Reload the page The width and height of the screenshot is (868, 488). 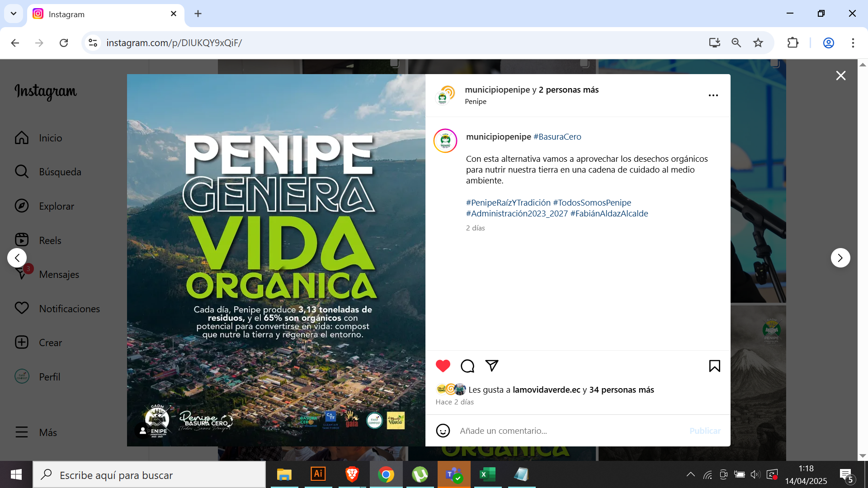(x=64, y=43)
